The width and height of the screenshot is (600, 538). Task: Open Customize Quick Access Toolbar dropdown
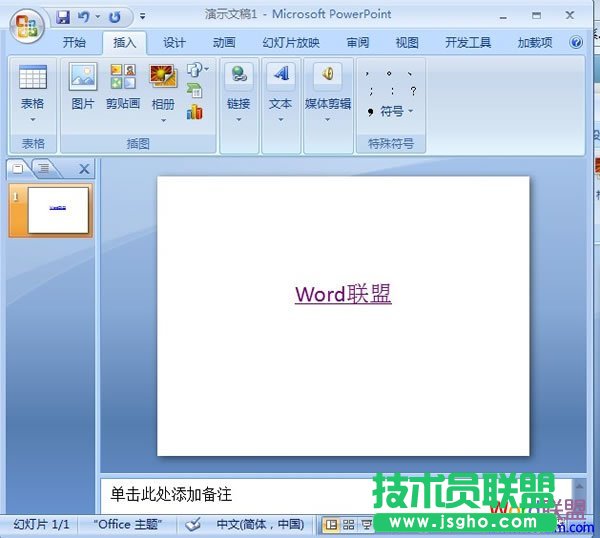tap(142, 16)
